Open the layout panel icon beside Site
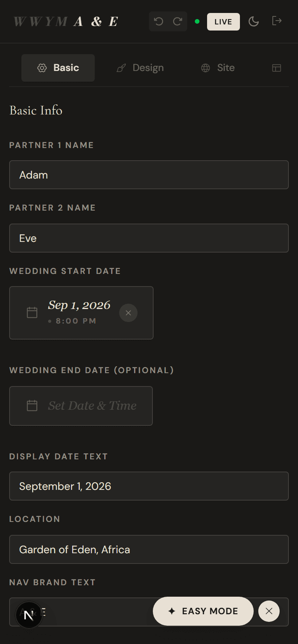 [x=276, y=68]
